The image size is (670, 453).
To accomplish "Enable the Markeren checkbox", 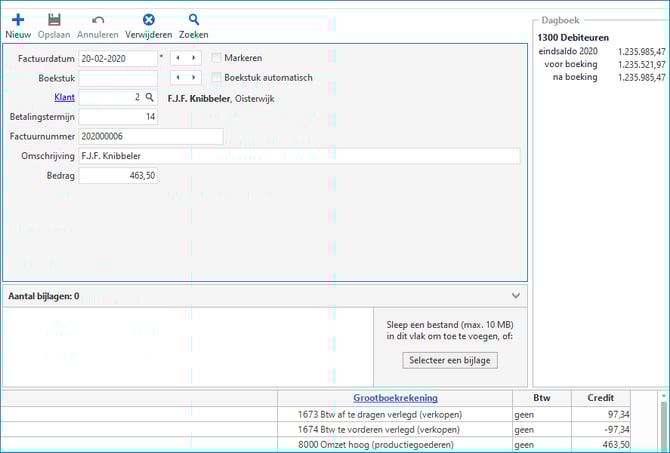I will 217,59.
